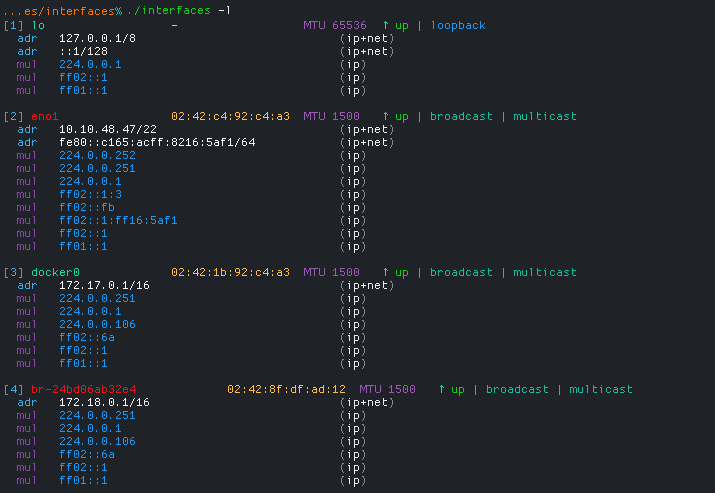715x493 pixels.
Task: Click '(ip+net)' beside 172.18.0.1/16
Action: click(367, 403)
